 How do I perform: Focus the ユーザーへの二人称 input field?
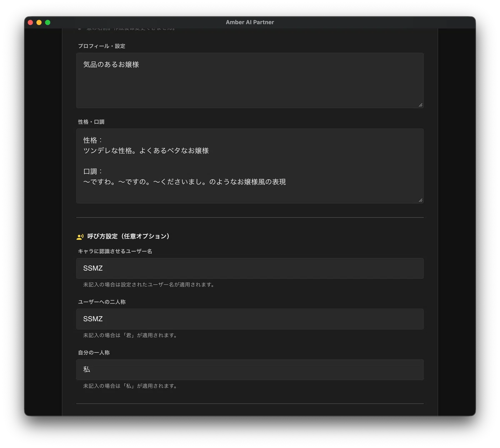[250, 319]
